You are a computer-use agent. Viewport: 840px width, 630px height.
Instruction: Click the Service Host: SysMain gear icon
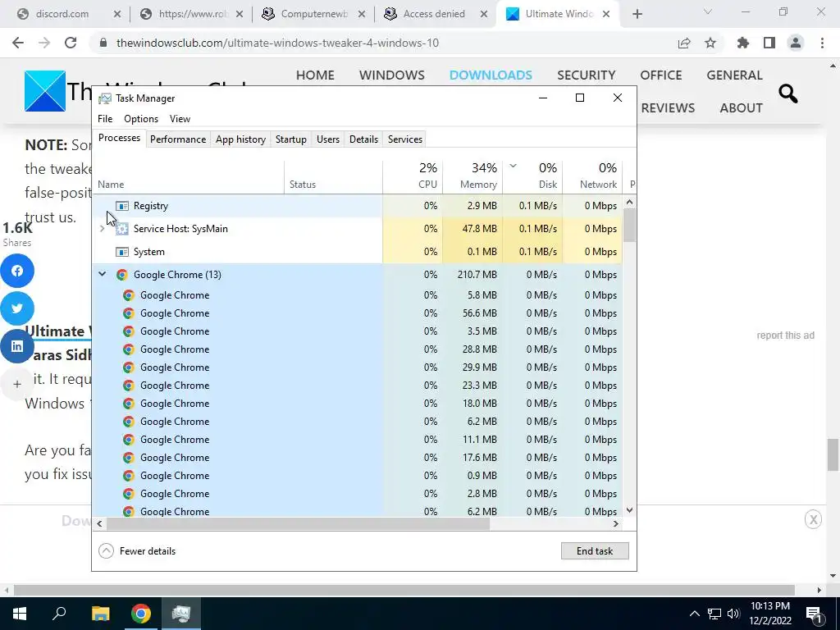pyautogui.click(x=122, y=229)
